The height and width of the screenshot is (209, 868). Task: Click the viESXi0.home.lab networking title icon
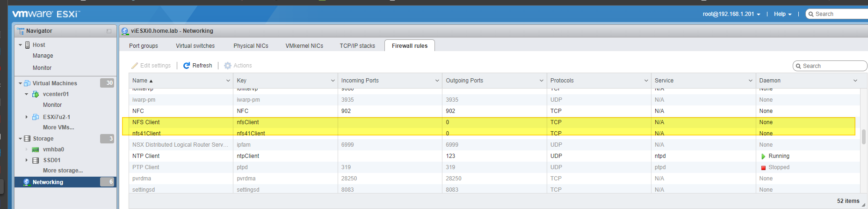(x=125, y=31)
